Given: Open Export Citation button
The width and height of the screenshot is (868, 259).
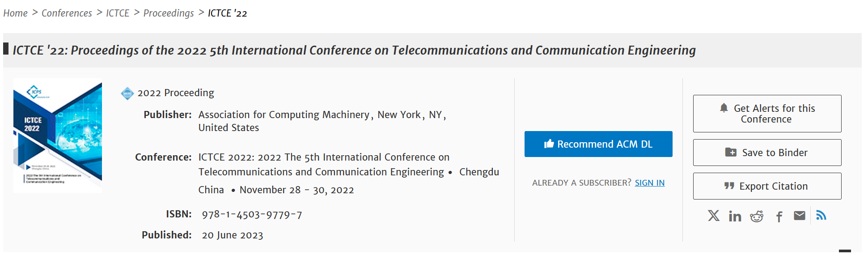Looking at the screenshot, I should click(767, 186).
